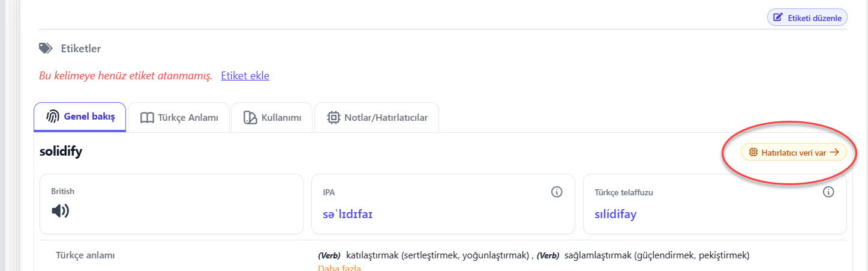Go to the Notlar/Hatırlatıcılar tab
868x271 pixels.
(x=377, y=118)
